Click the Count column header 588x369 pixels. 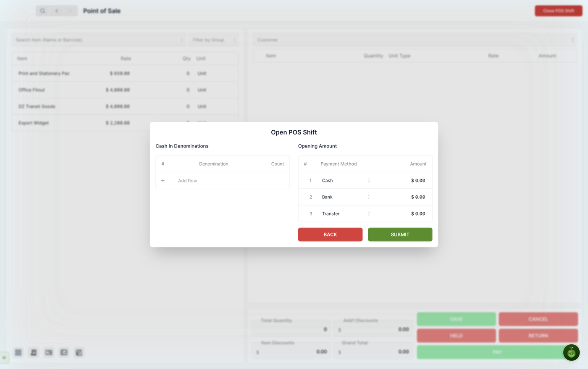[278, 164]
